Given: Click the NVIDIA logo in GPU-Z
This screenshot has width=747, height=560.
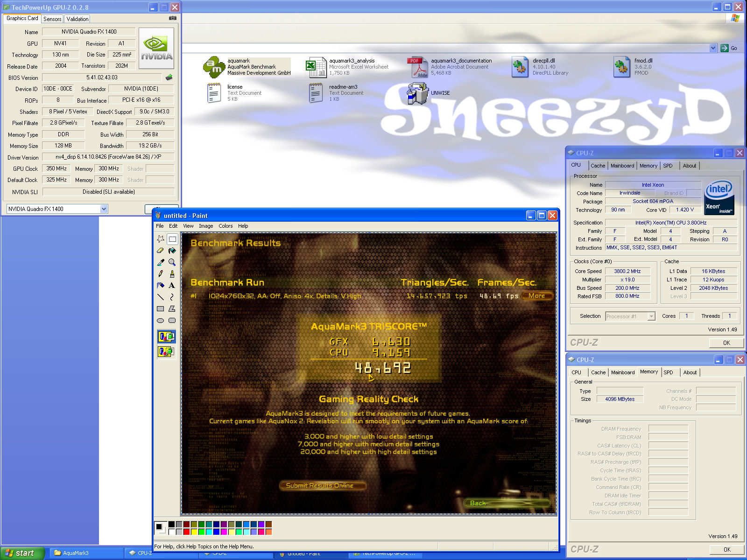Looking at the screenshot, I should [x=156, y=48].
